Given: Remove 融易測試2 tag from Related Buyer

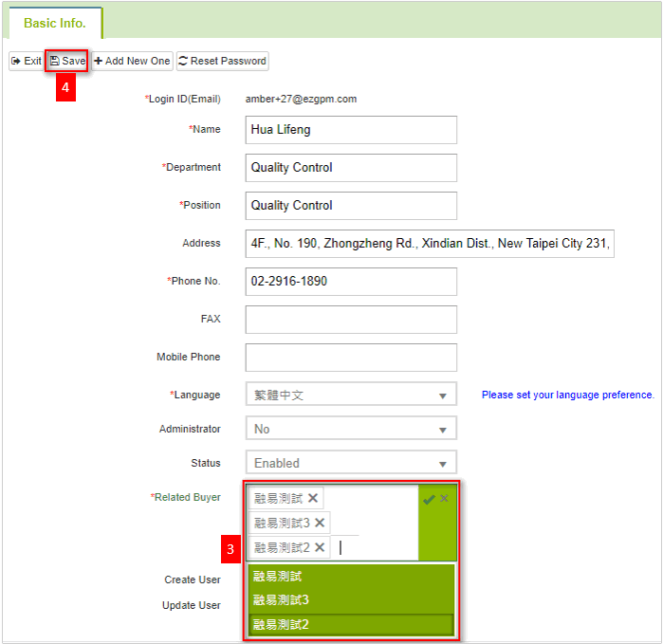Looking at the screenshot, I should [x=320, y=547].
